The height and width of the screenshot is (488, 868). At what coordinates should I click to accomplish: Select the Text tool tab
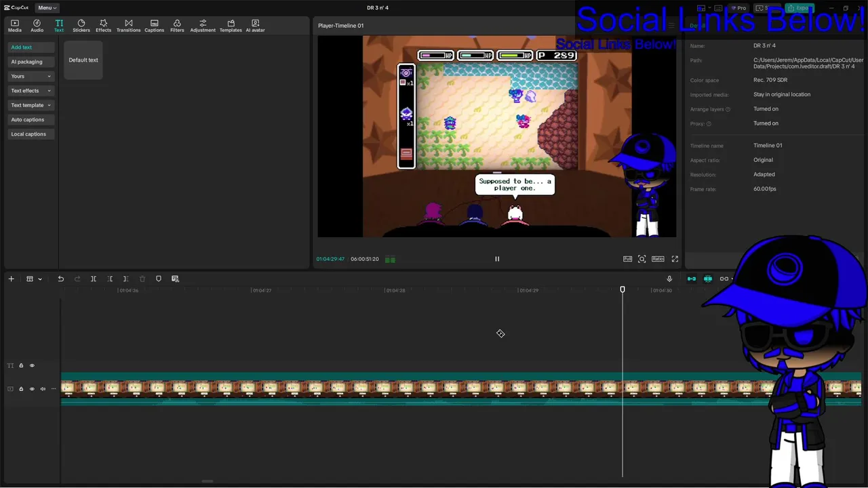coord(59,26)
